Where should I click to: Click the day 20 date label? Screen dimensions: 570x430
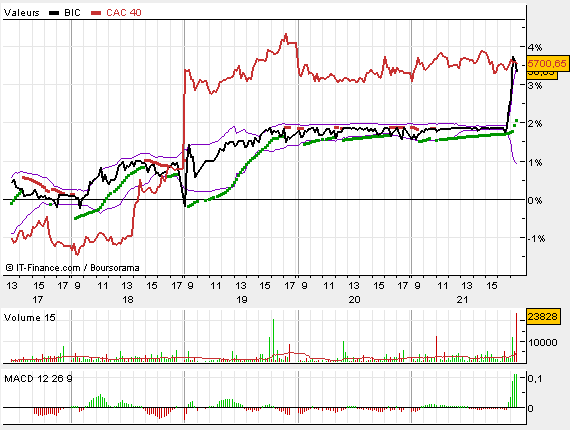click(x=354, y=300)
